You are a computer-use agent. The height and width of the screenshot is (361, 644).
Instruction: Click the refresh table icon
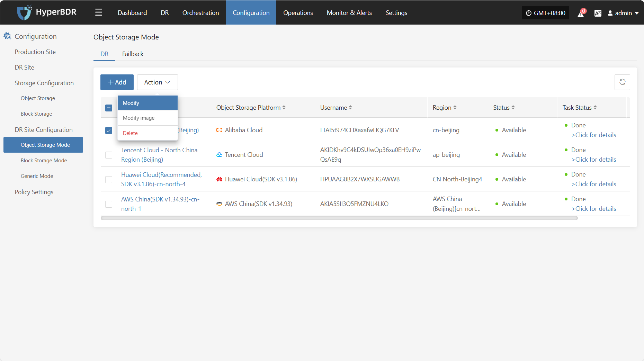click(x=622, y=82)
